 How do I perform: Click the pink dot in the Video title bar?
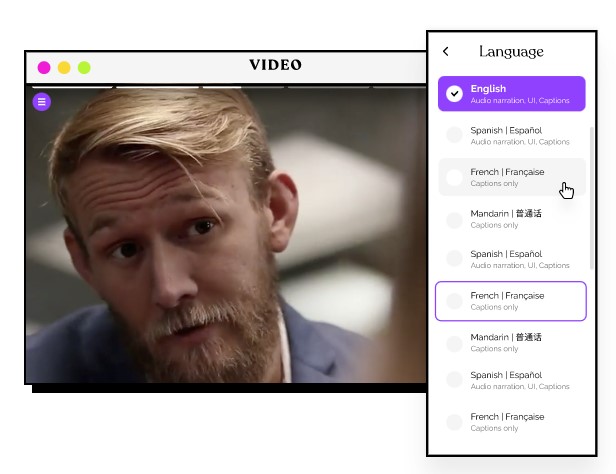44,67
